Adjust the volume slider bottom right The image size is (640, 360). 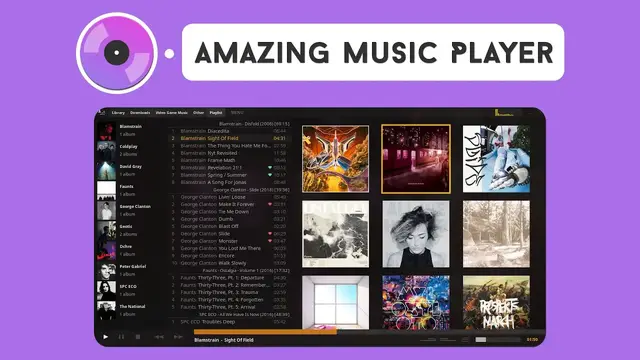[x=498, y=340]
